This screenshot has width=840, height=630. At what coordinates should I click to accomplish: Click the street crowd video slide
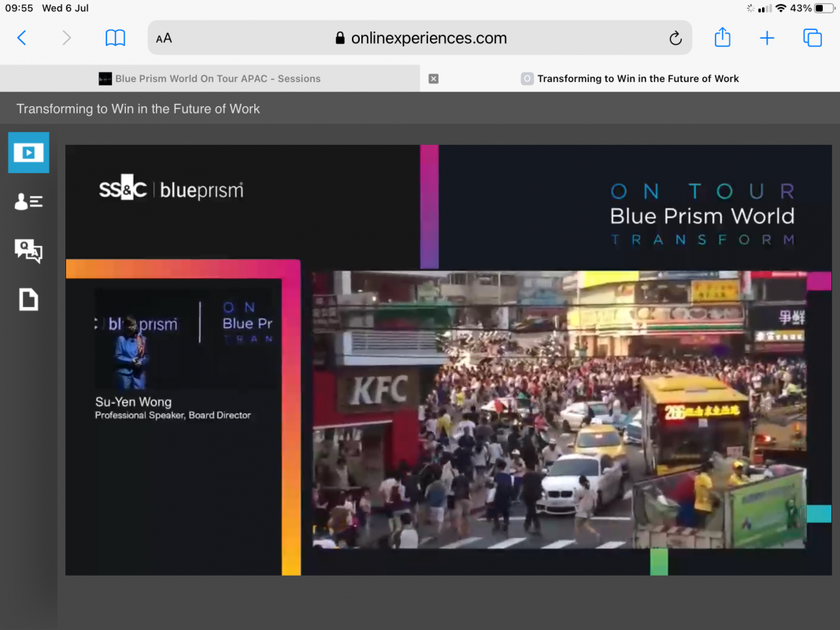[559, 409]
